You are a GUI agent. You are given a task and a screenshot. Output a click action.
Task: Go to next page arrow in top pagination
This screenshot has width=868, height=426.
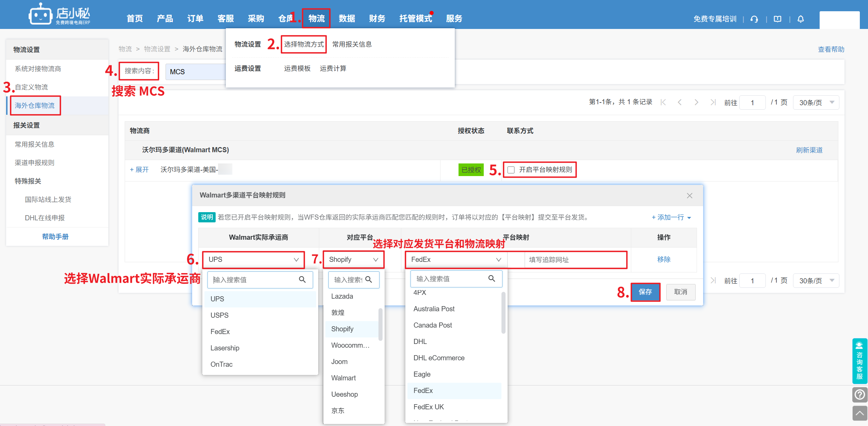pos(696,102)
